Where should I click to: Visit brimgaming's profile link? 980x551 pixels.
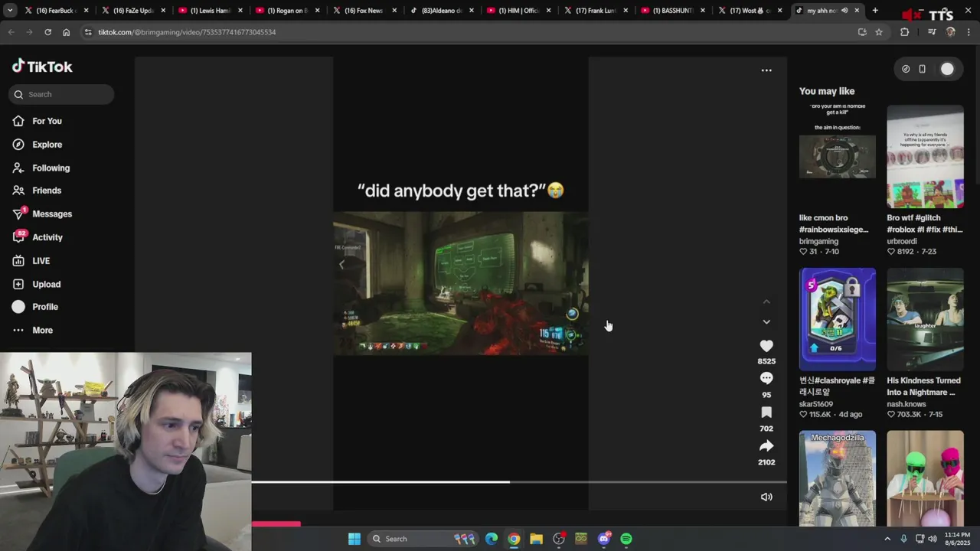point(818,242)
